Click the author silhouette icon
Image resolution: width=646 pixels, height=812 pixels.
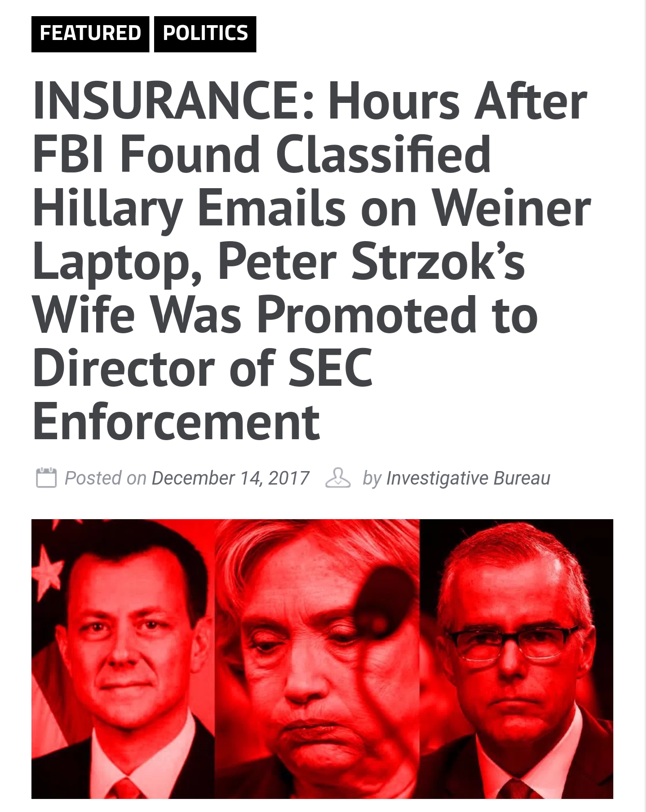point(338,478)
